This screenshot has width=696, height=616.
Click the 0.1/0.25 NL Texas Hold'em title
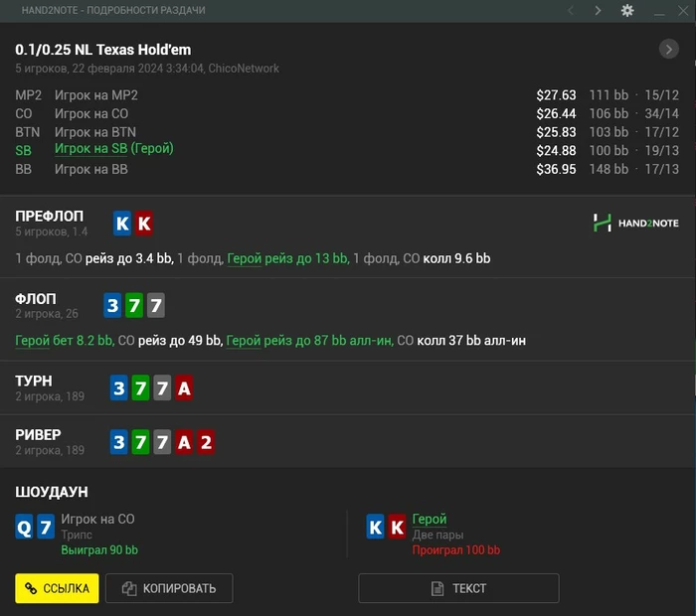[x=103, y=50]
